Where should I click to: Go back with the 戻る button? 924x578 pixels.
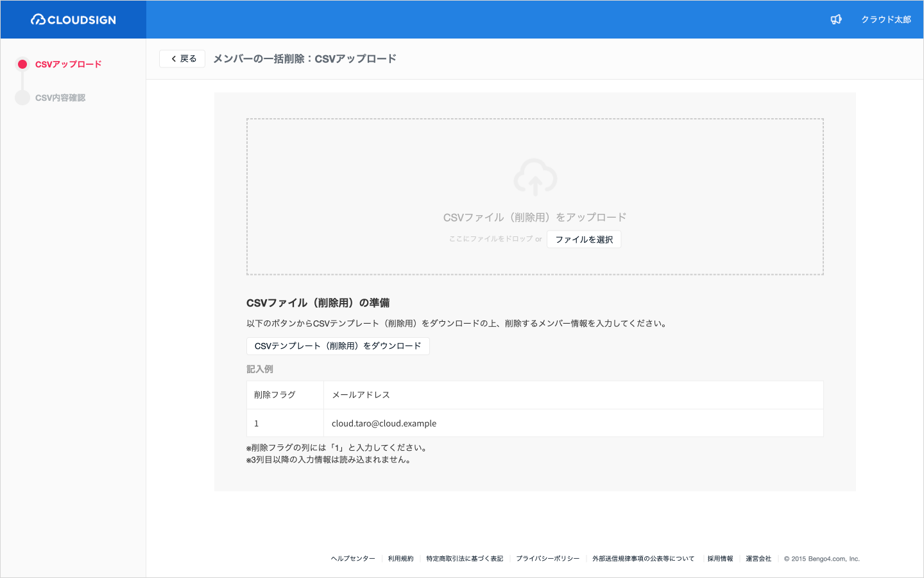click(x=182, y=58)
